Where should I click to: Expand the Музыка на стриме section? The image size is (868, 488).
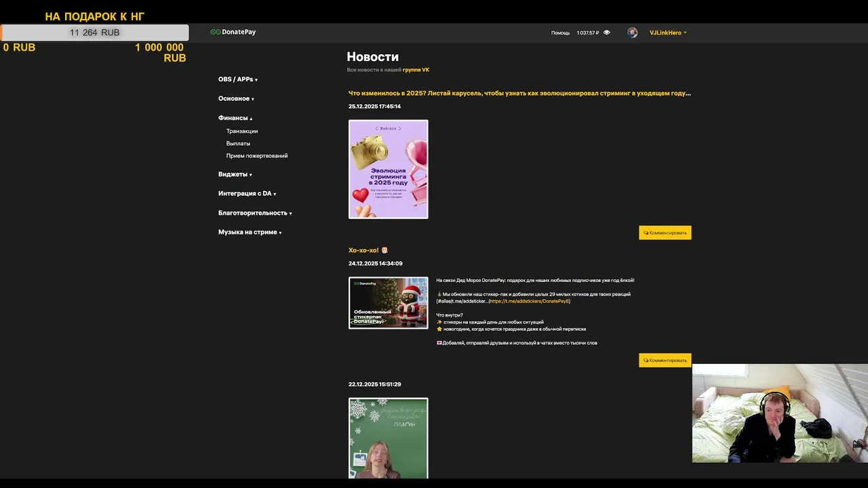pyautogui.click(x=250, y=232)
